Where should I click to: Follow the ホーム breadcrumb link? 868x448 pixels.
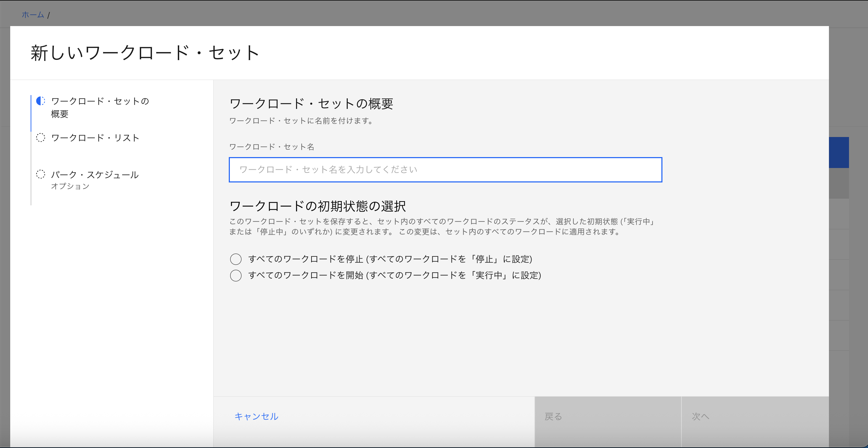click(x=33, y=15)
